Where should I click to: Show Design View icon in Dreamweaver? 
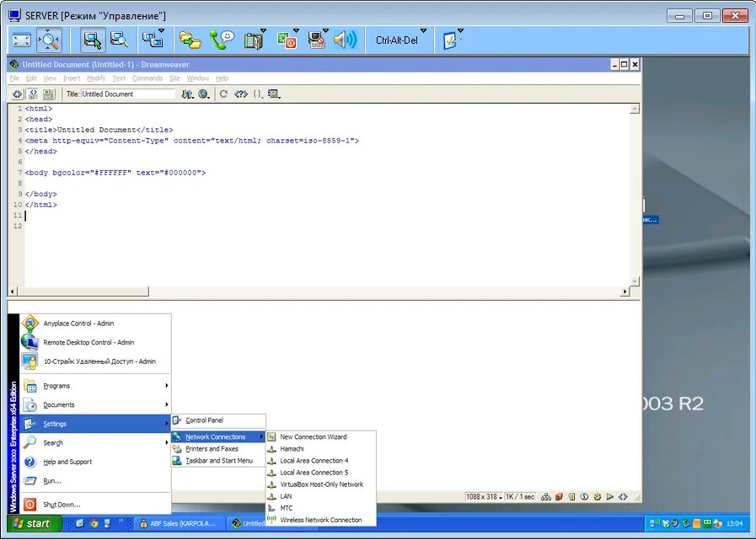[49, 94]
